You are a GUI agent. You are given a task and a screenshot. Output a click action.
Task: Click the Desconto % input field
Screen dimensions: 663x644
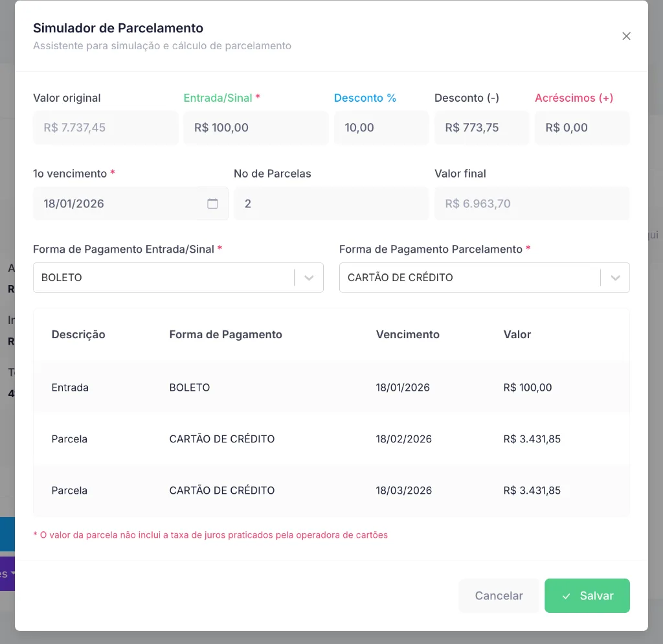(x=381, y=128)
